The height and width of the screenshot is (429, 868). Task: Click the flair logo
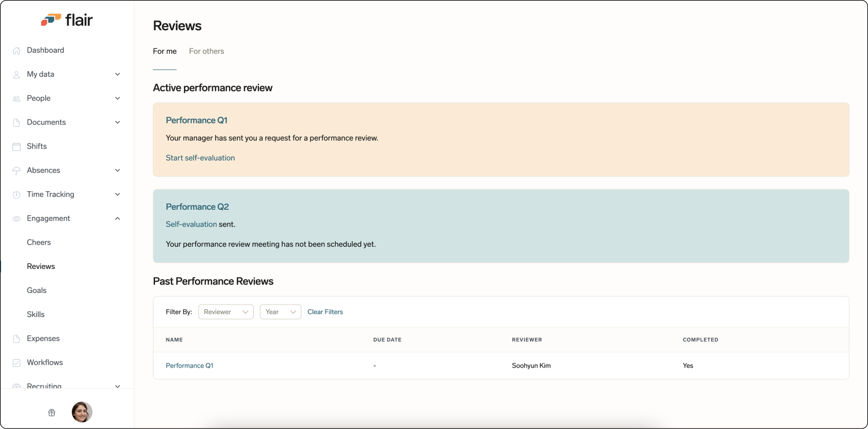pos(67,19)
